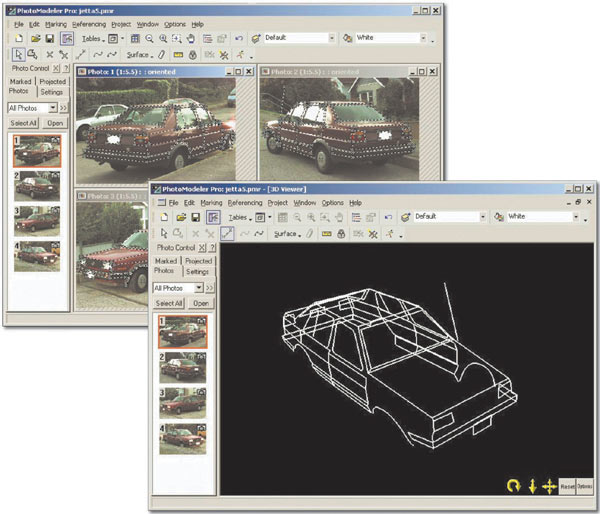The image size is (600, 514).
Task: Click Reset button in 3D viewer
Action: click(567, 486)
